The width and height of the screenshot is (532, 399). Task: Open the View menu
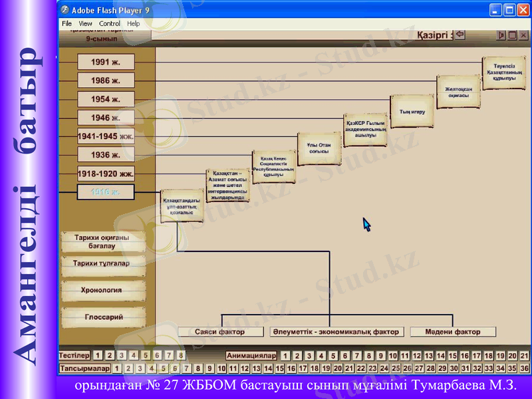coord(86,23)
